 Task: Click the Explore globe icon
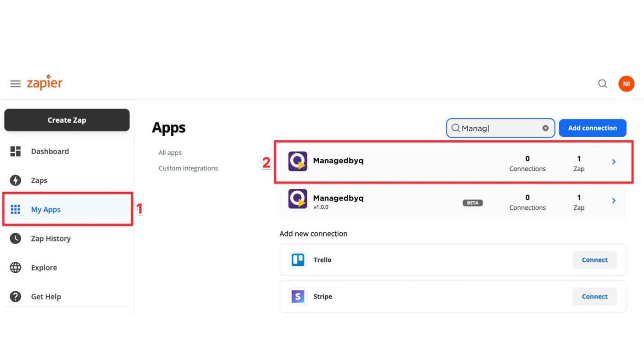click(16, 268)
